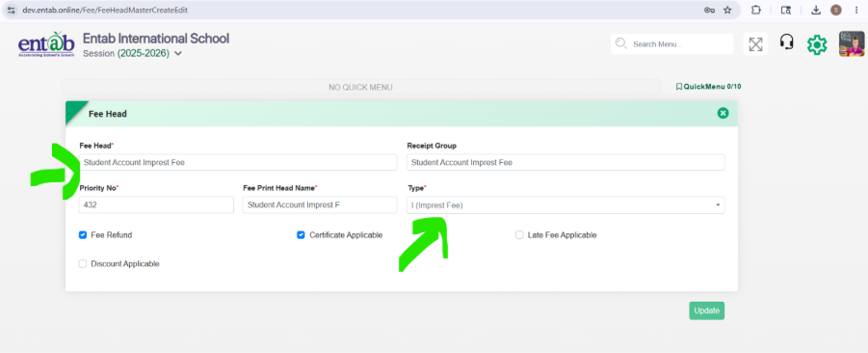Image resolution: width=868 pixels, height=353 pixels.
Task: Uncheck the Certificate Applicable checkbox
Action: click(302, 235)
